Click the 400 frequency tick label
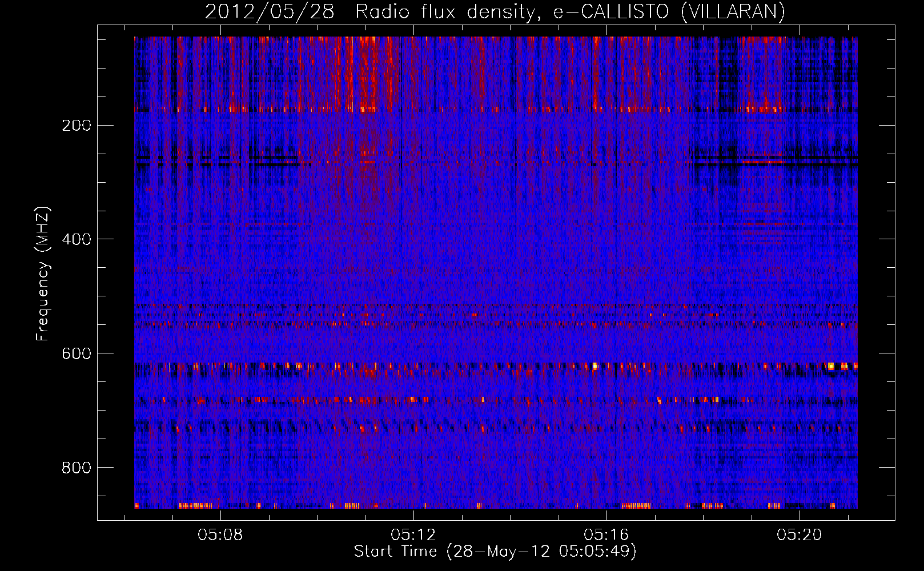 [x=76, y=239]
